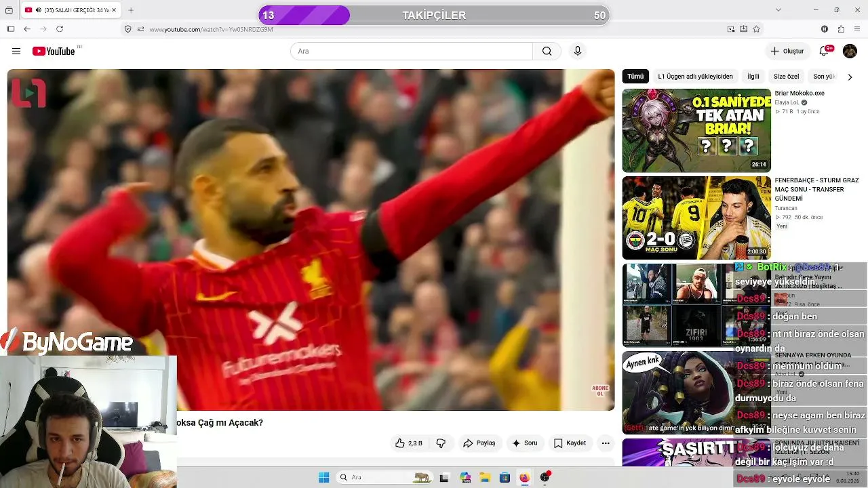Open the Windows Start menu

point(324,478)
